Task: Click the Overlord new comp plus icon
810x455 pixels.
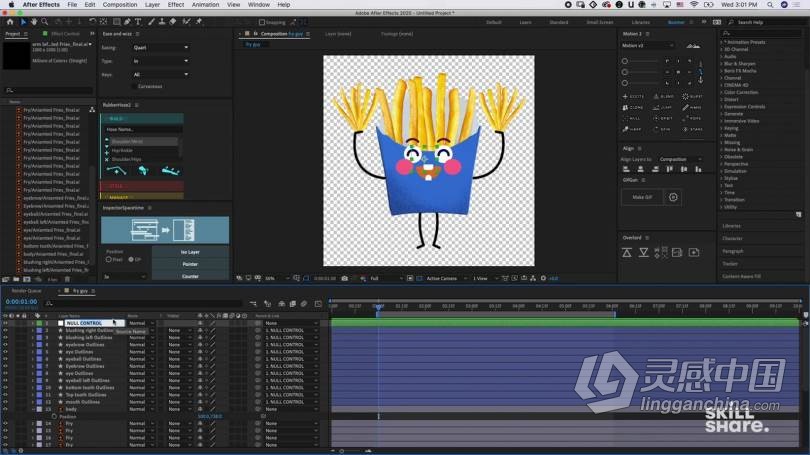Action: [694, 253]
